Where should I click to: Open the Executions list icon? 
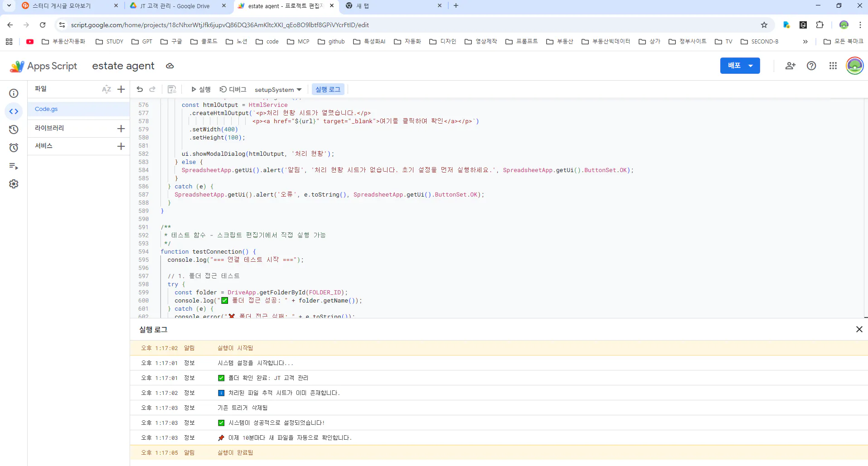click(x=14, y=166)
